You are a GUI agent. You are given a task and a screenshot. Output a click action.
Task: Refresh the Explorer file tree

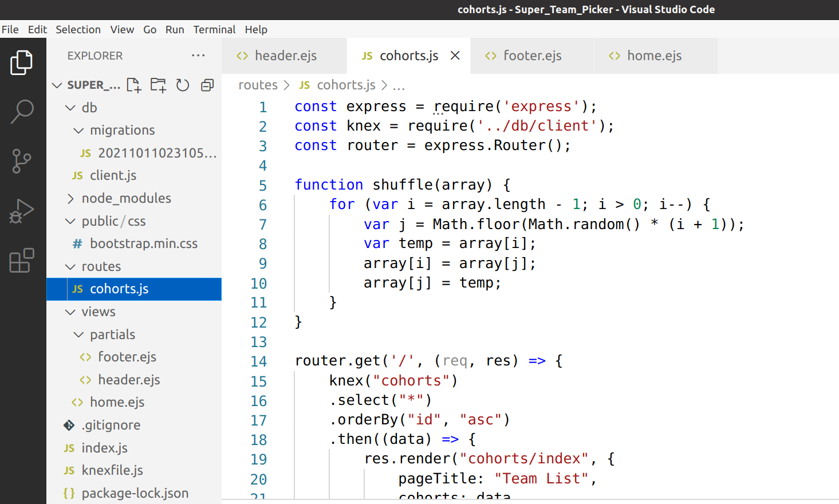coord(182,85)
